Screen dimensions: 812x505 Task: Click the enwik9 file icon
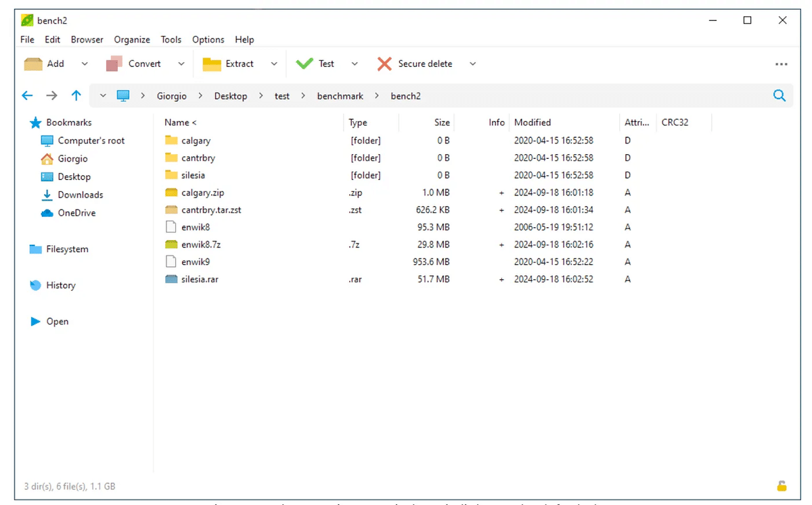[x=171, y=262]
